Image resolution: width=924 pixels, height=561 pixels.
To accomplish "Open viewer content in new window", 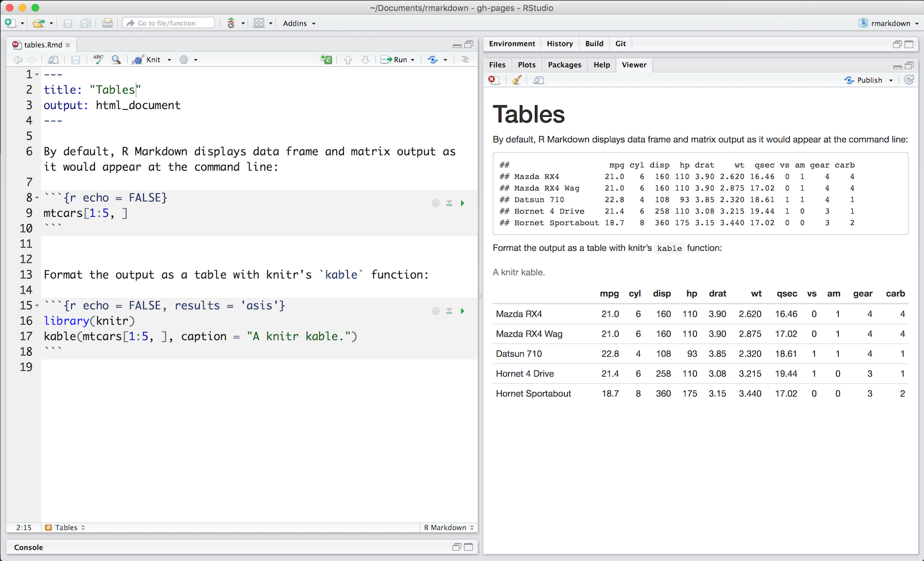I will point(539,80).
